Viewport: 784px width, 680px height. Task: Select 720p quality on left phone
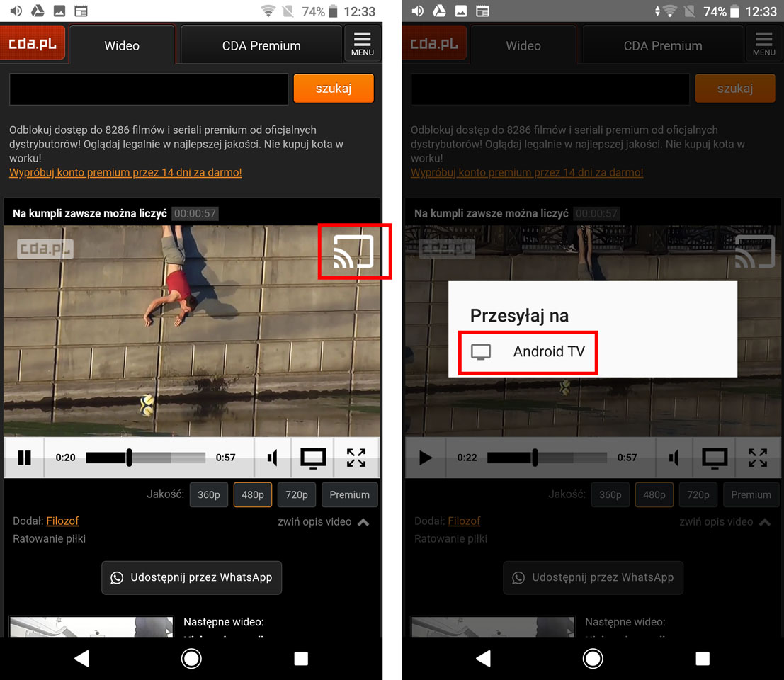(x=297, y=494)
